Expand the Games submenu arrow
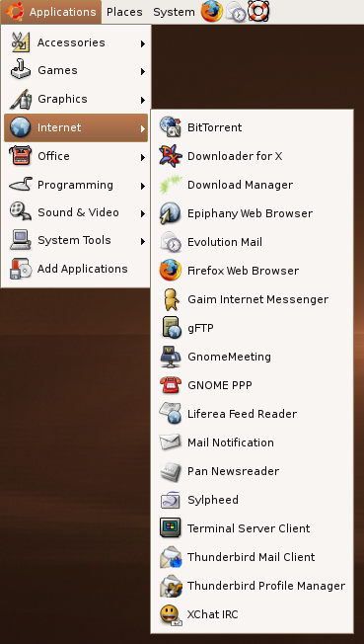The image size is (364, 644). (142, 71)
